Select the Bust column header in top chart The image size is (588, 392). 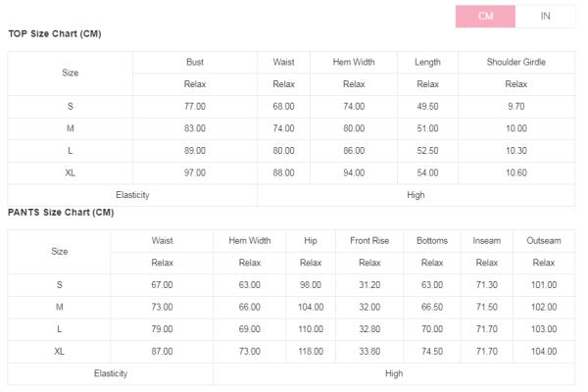click(195, 63)
